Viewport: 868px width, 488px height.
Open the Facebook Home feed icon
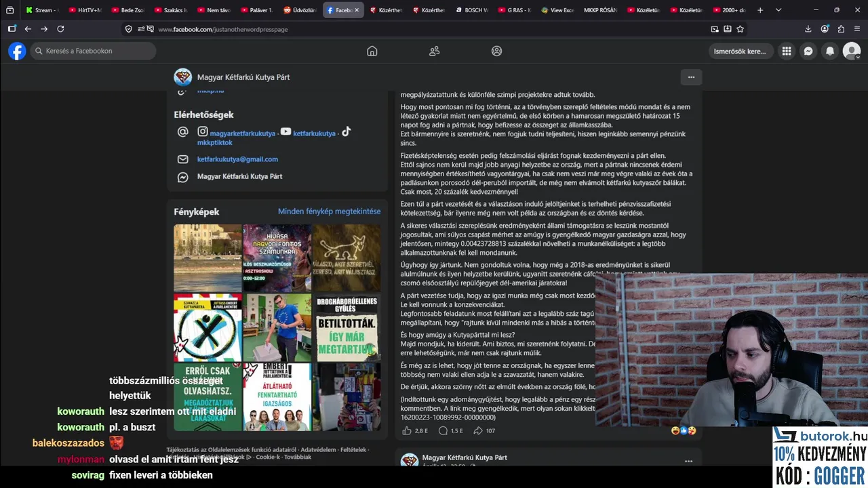coord(372,51)
